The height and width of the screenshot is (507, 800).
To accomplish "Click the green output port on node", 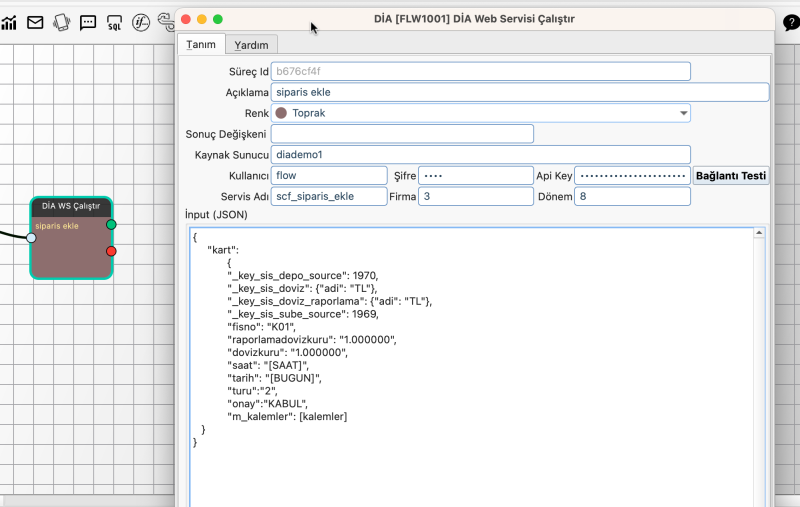I will pos(111,225).
